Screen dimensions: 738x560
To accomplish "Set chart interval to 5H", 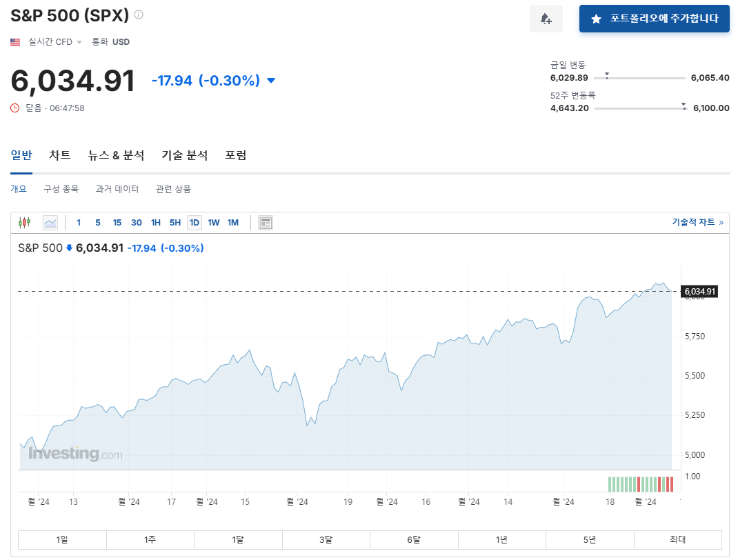I will tap(175, 223).
